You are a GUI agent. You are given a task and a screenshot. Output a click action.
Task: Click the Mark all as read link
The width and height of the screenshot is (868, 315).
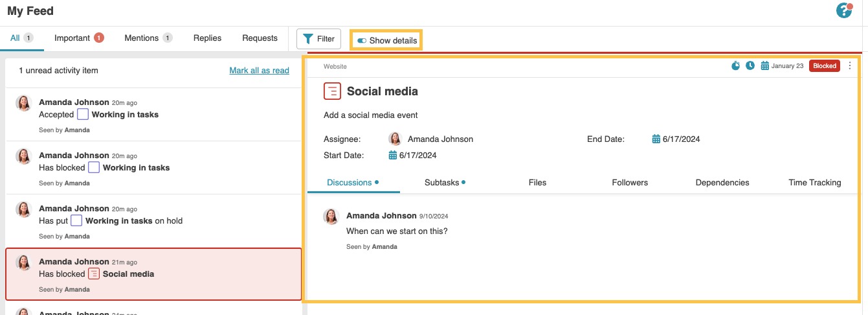pos(259,70)
